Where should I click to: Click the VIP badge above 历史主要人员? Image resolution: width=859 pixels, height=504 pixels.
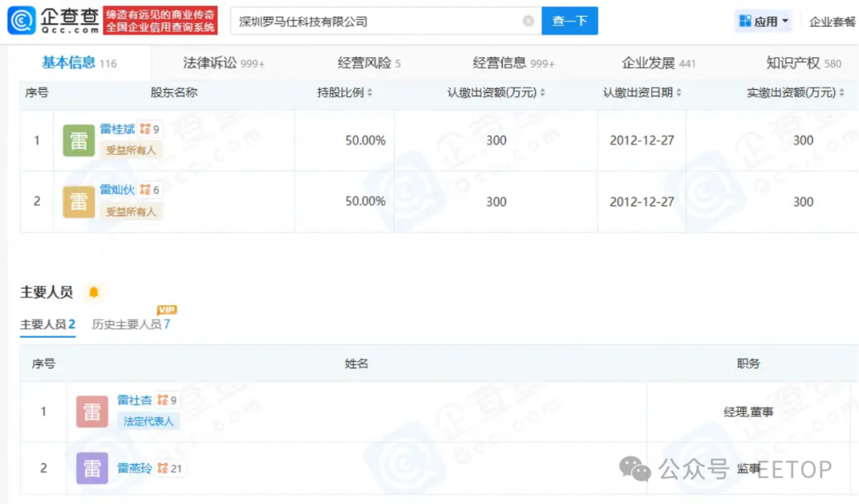coord(165,309)
